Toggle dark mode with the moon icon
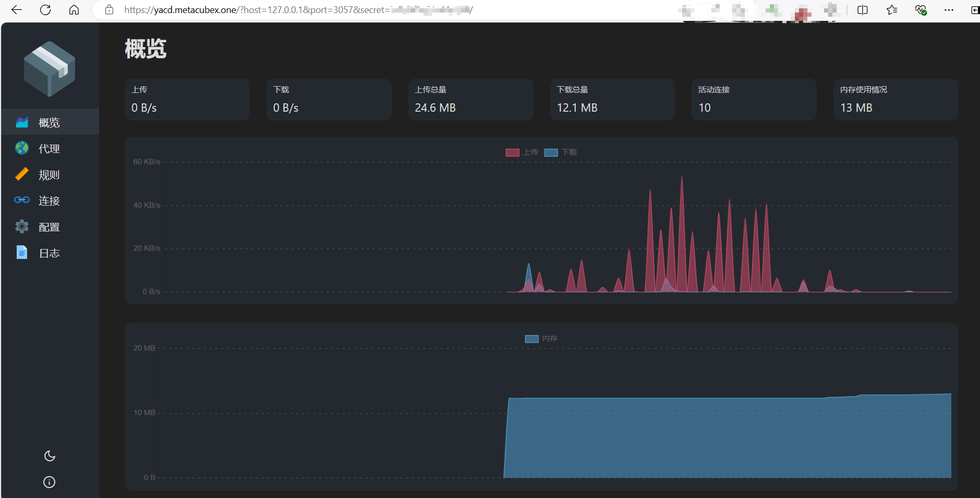Image resolution: width=980 pixels, height=498 pixels. [x=49, y=455]
